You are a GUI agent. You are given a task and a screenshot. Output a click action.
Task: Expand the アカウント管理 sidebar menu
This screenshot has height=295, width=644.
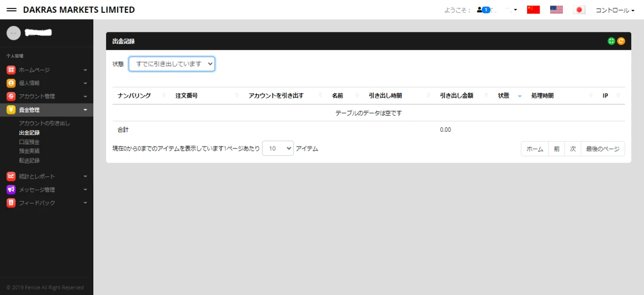[46, 96]
